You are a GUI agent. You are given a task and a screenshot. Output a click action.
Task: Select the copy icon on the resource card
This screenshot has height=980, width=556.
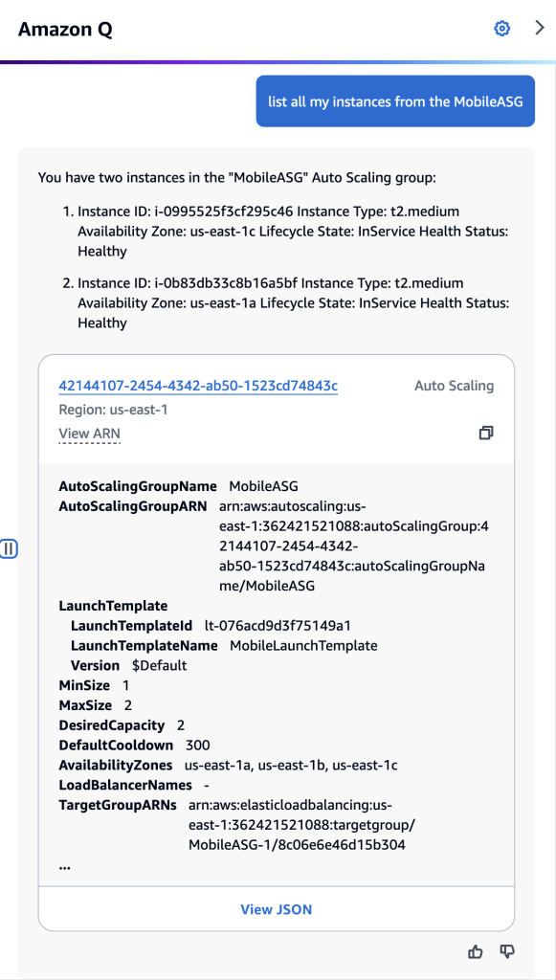click(486, 433)
